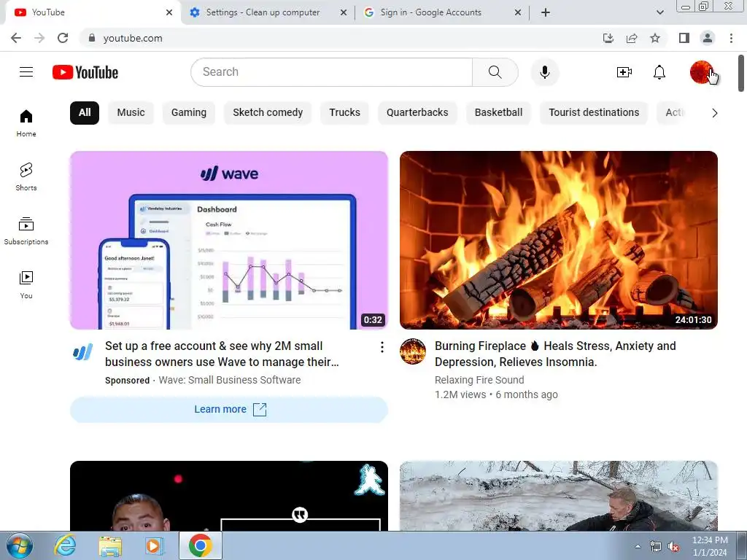This screenshot has height=560, width=747.
Task: Click the Learn more button
Action: 229,410
